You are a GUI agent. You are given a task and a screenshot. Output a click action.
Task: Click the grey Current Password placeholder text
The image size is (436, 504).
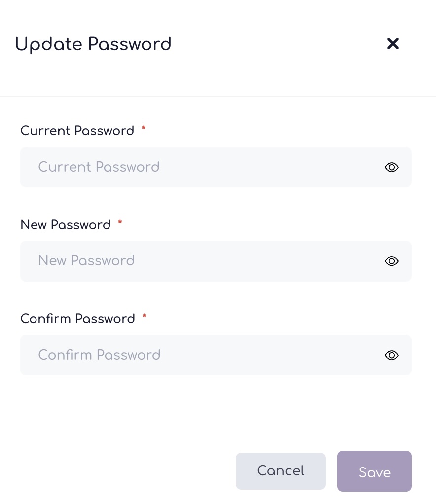point(99,167)
